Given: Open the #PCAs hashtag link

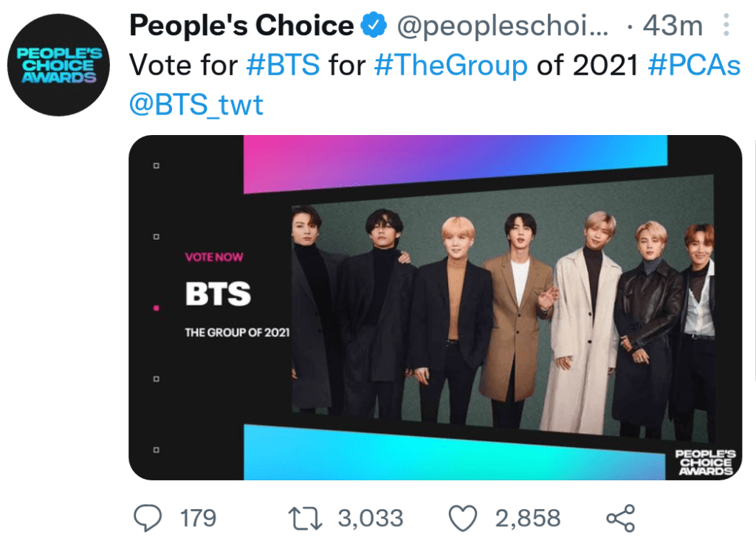Looking at the screenshot, I should [694, 65].
